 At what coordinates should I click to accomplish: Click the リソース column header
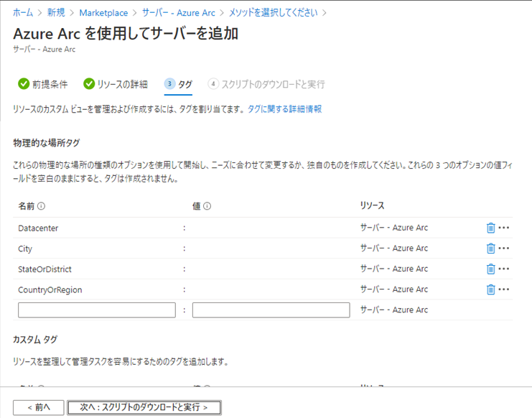[372, 205]
